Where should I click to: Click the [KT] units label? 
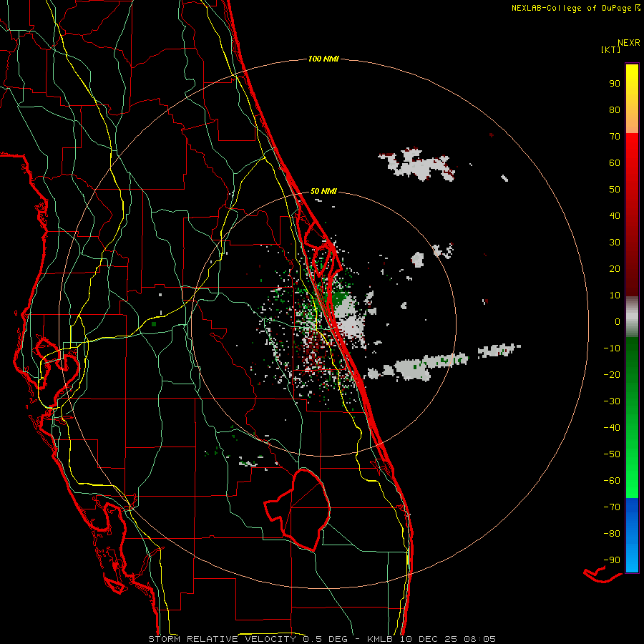(x=611, y=49)
